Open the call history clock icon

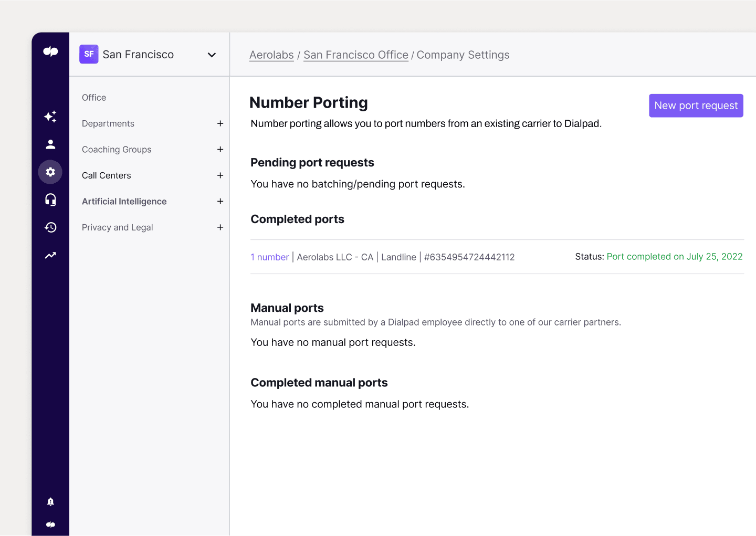pyautogui.click(x=50, y=227)
